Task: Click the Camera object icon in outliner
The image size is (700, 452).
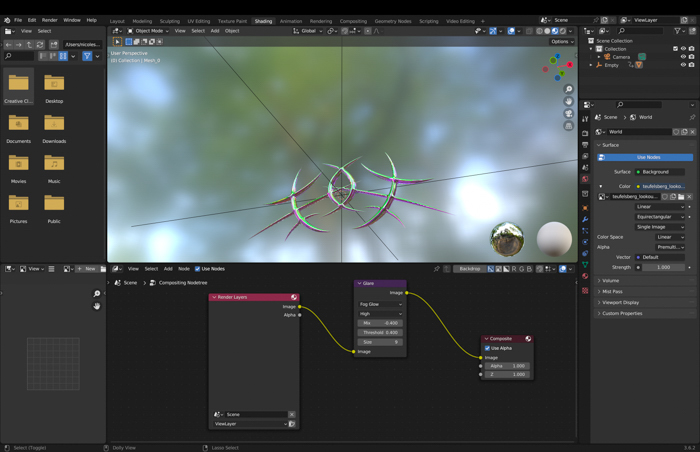Action: (x=607, y=57)
